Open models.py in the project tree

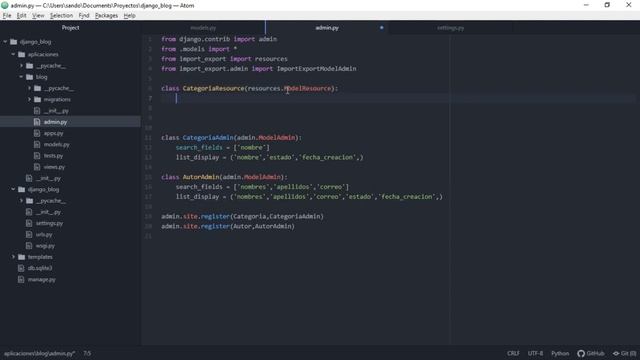(x=56, y=144)
